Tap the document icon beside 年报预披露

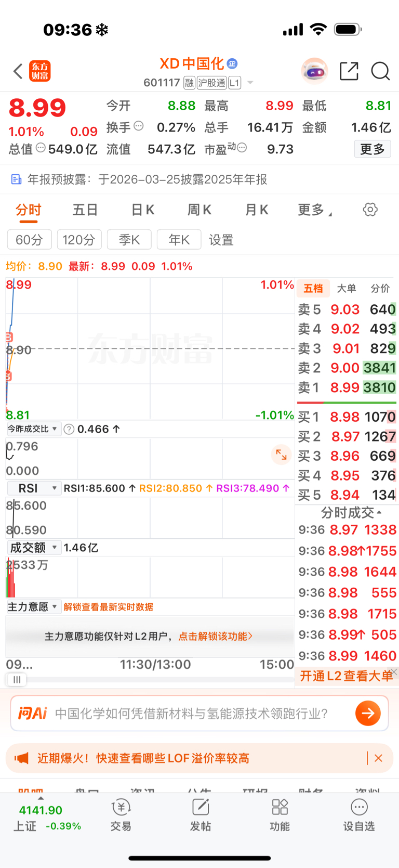[16, 179]
